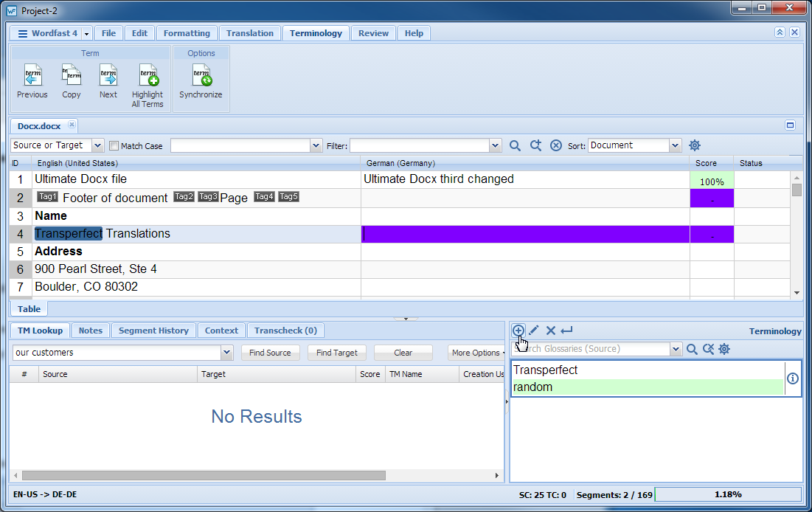Go to the Previous term
This screenshot has width=812, height=512.
[x=32, y=81]
